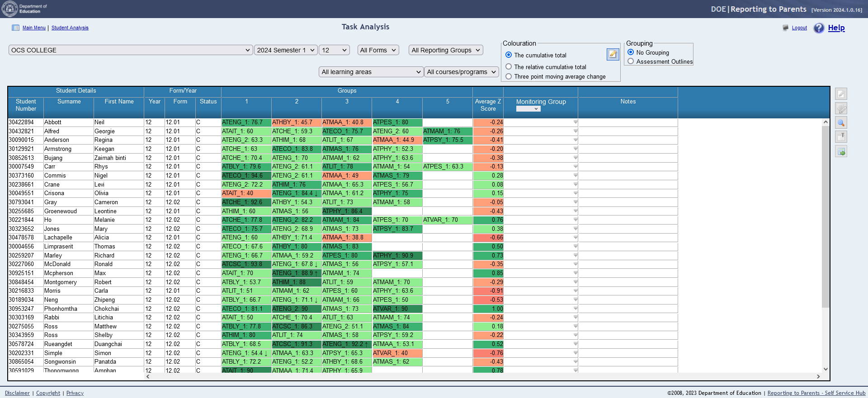
Task: Click Abbott's ATENG_1: 76.7 score cell
Action: click(246, 122)
